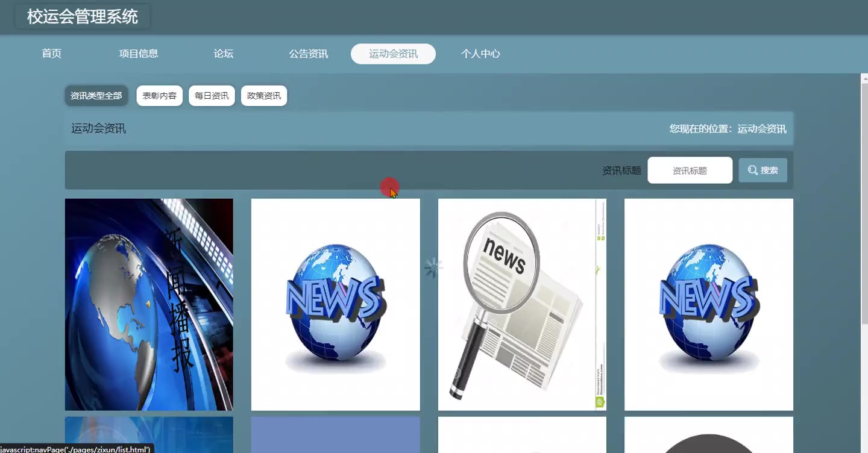
Task: Select the 运动会资讯 nav tab
Action: (x=393, y=54)
